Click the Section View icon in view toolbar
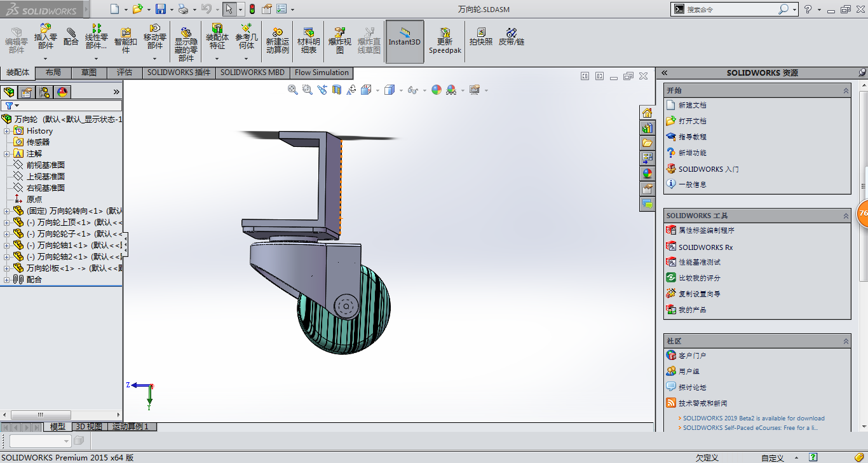The width and height of the screenshot is (868, 463). click(x=336, y=90)
